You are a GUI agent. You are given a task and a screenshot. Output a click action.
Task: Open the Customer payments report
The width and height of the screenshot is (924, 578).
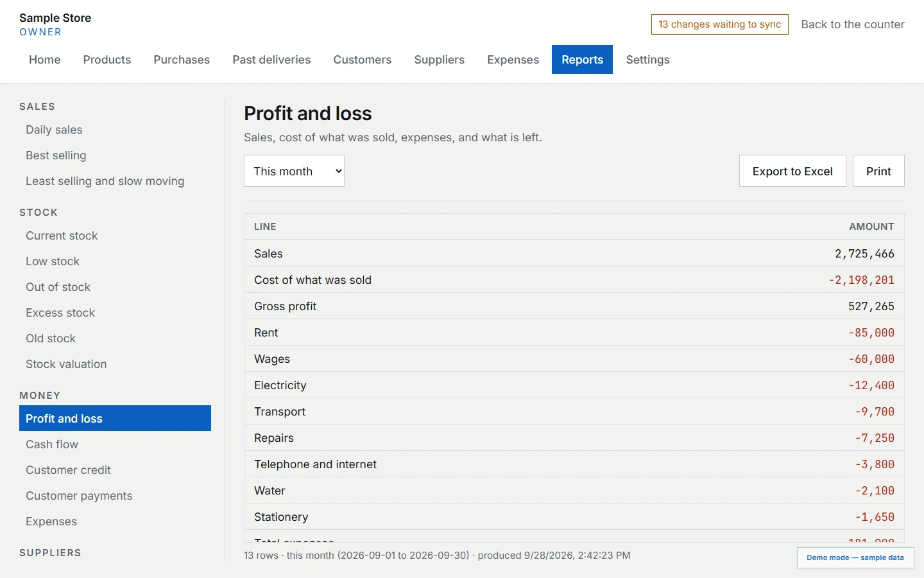[116, 496]
